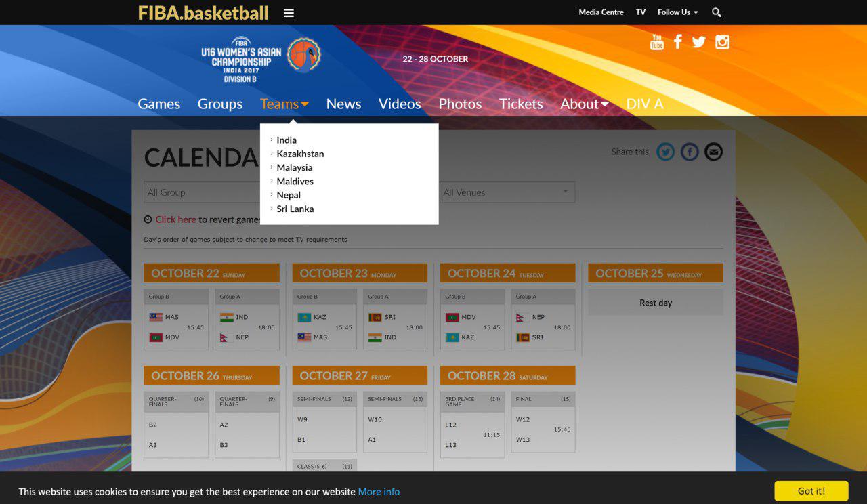Viewport: 867px width, 504px height.
Task: Open the 3rd place game L12 vs L13
Action: [x=472, y=425]
